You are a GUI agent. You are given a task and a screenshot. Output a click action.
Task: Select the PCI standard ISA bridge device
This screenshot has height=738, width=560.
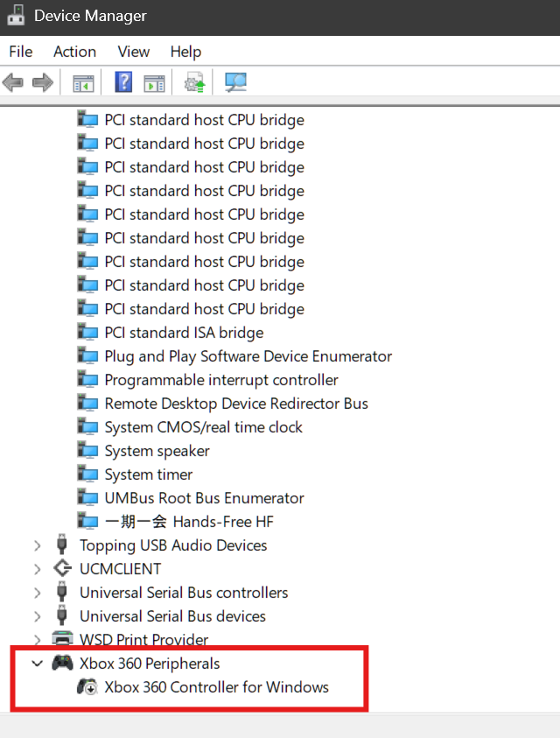[x=184, y=333]
